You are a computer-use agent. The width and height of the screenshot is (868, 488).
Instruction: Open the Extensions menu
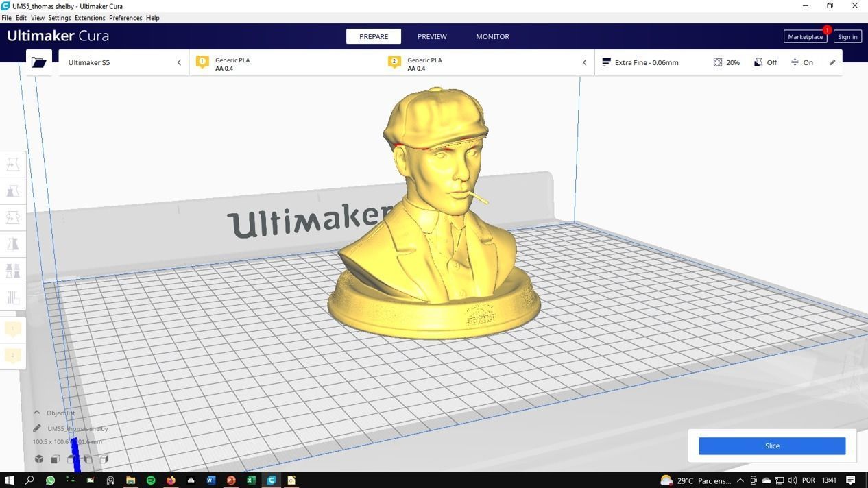coord(90,18)
